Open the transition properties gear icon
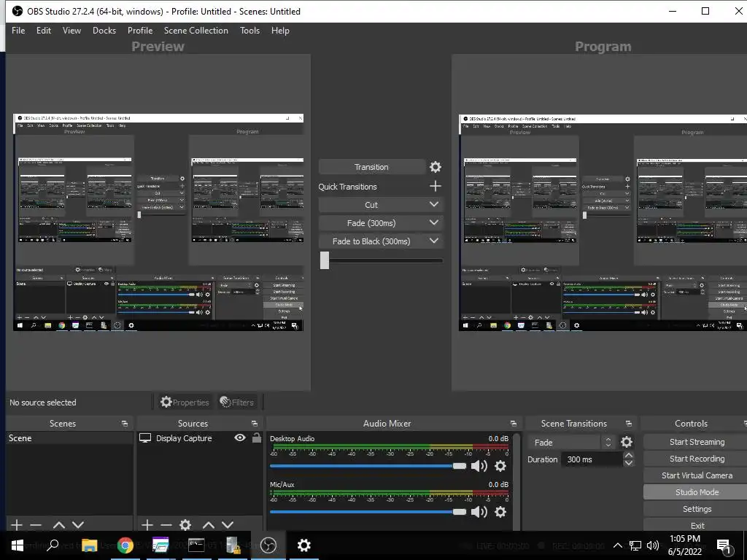The height and width of the screenshot is (560, 747). click(x=436, y=167)
